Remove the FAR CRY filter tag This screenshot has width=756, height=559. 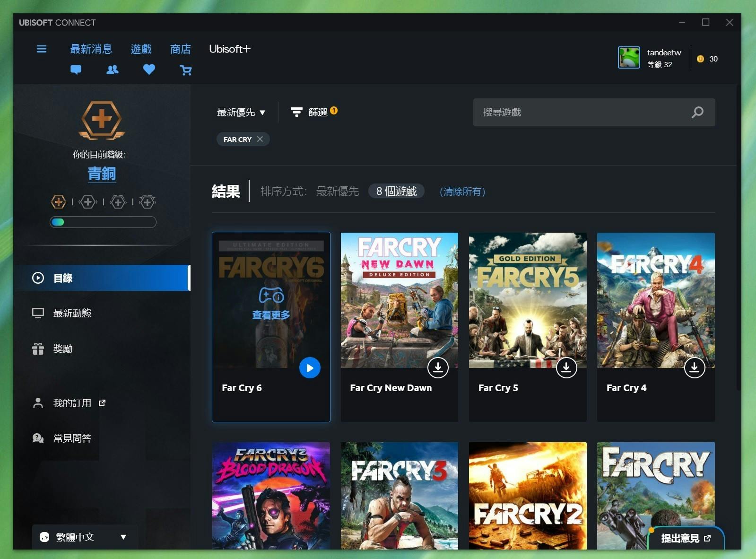(260, 139)
